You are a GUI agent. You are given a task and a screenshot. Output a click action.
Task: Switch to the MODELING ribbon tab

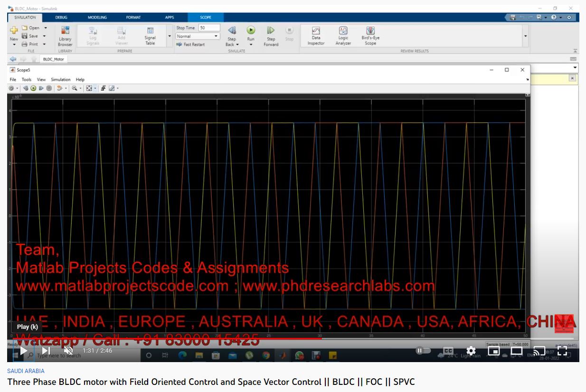pos(97,18)
